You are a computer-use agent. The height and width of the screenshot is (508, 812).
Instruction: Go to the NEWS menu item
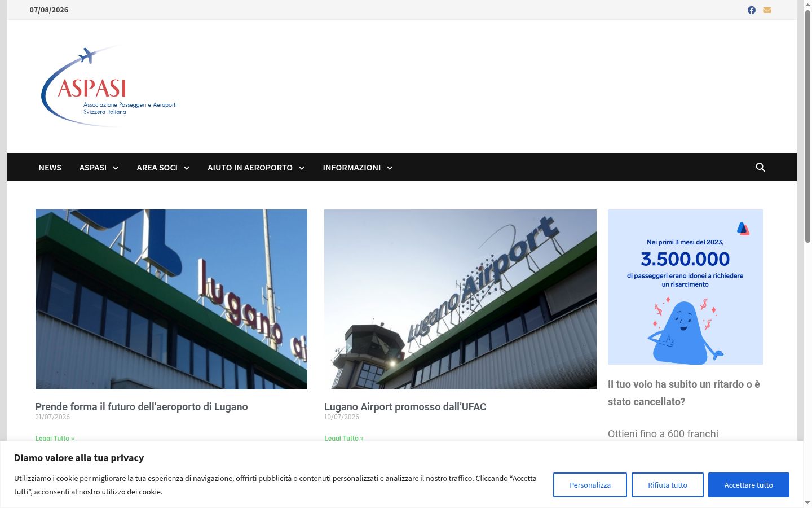[50, 168]
